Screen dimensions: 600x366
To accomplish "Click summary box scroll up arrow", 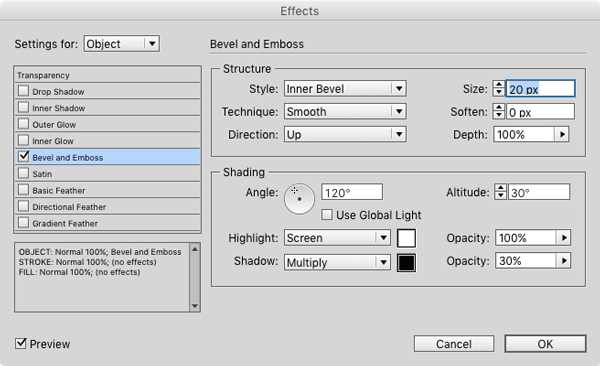I will point(195,249).
